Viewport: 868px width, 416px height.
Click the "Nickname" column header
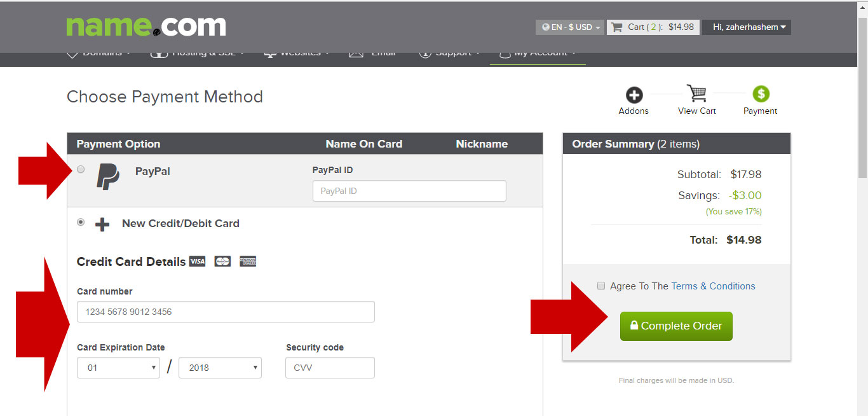(x=482, y=144)
